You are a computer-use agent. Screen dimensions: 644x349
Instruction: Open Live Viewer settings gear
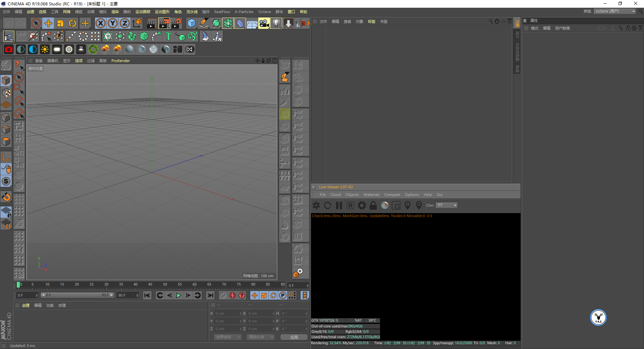pyautogui.click(x=362, y=205)
